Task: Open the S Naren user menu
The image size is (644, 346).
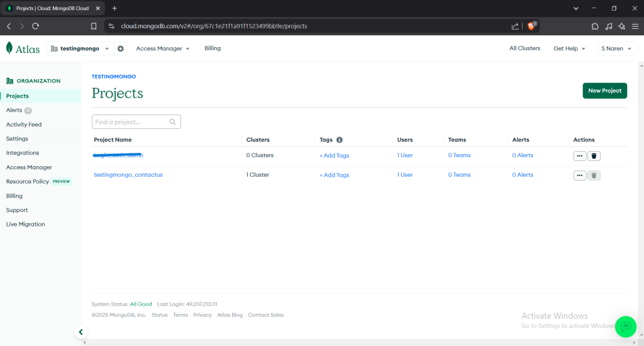Action: [616, 48]
